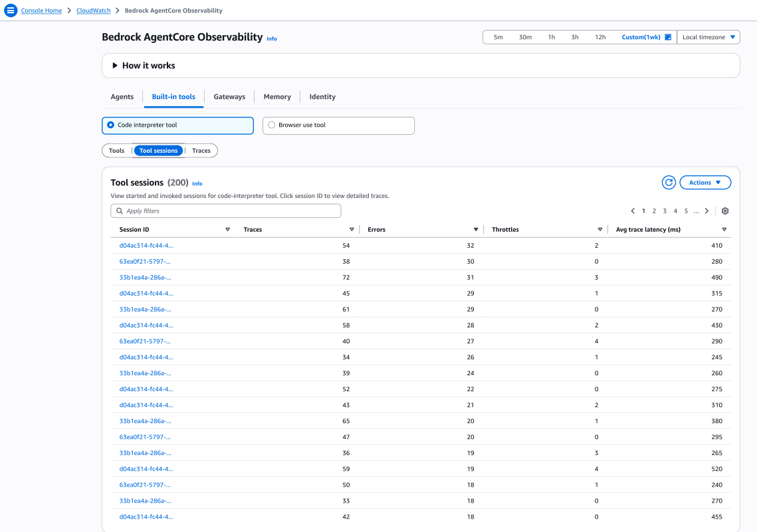Viewport: 757px width, 532px height.
Task: Select the Browser use tool radio button
Action: pos(271,125)
